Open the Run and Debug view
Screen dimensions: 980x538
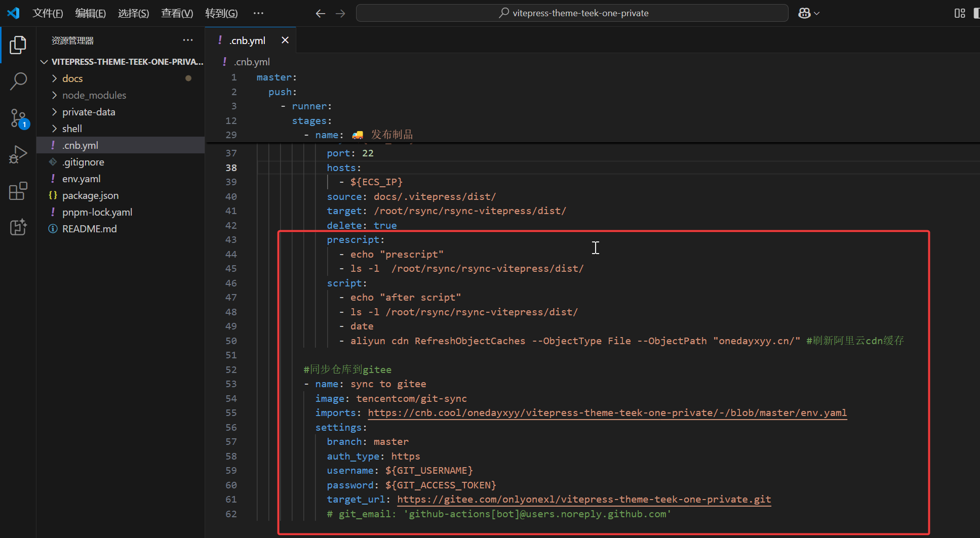pyautogui.click(x=18, y=155)
